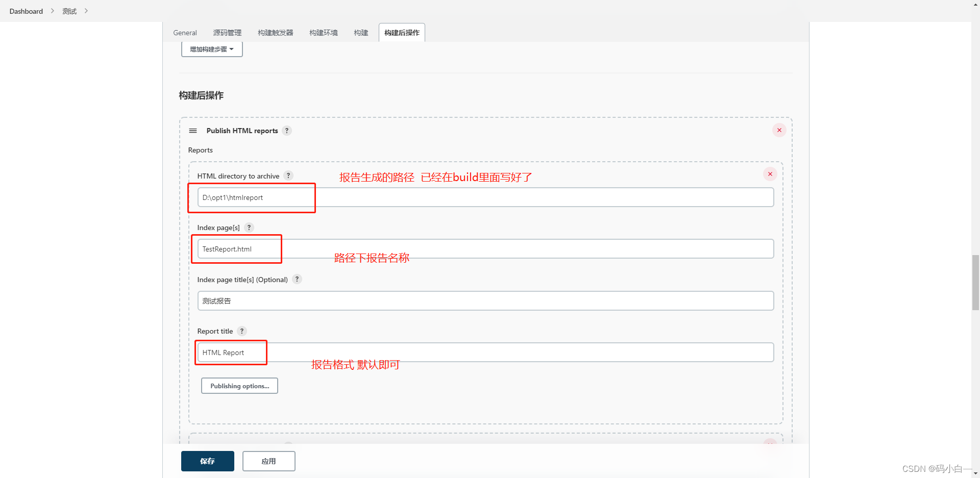Image resolution: width=980 pixels, height=478 pixels.
Task: Open the 源码管理 tab
Action: coord(227,32)
